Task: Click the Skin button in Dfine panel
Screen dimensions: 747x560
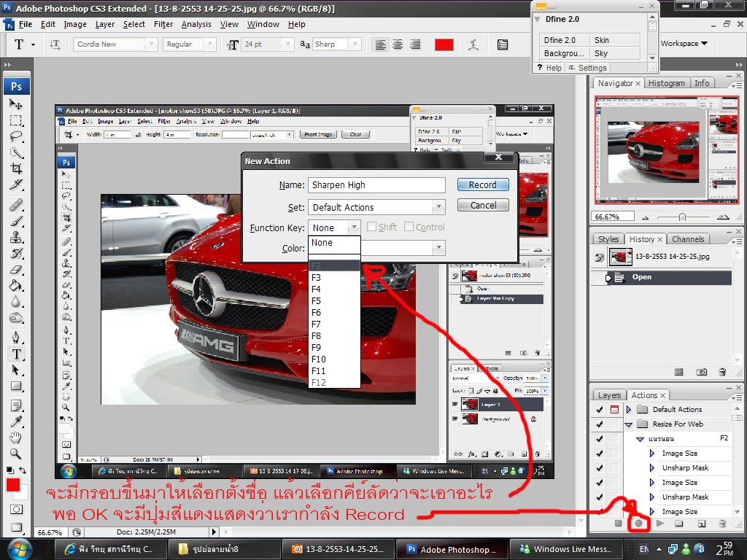Action: tap(614, 40)
